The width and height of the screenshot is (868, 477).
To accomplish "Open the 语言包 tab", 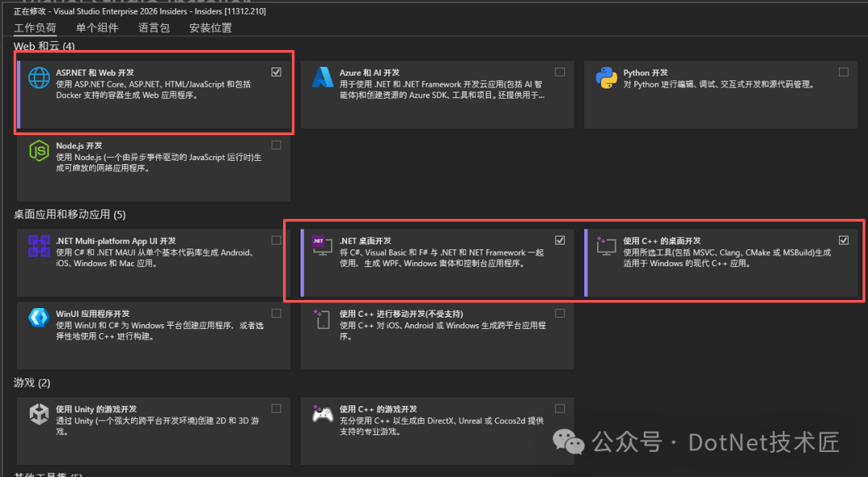I will pyautogui.click(x=154, y=27).
